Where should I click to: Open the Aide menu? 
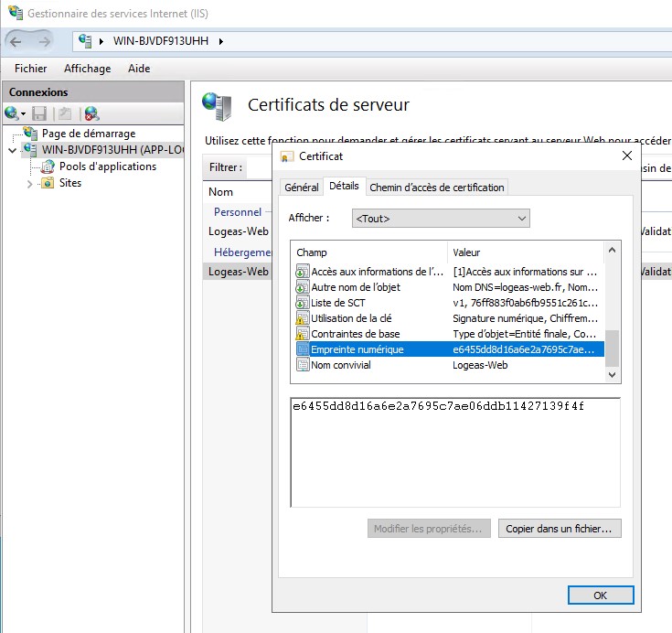tap(139, 69)
